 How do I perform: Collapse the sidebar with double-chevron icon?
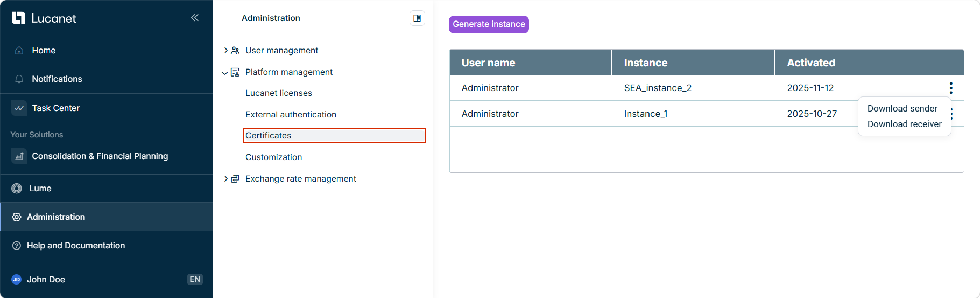point(195,18)
